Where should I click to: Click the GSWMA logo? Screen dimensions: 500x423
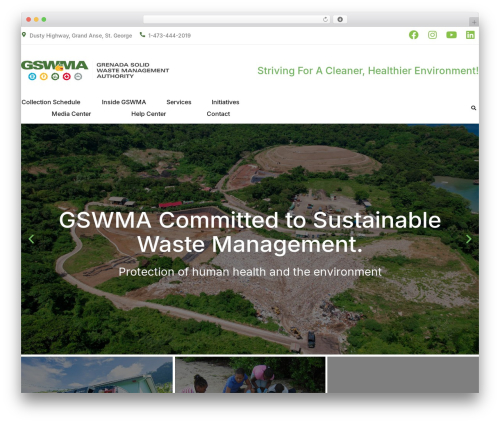click(x=55, y=70)
